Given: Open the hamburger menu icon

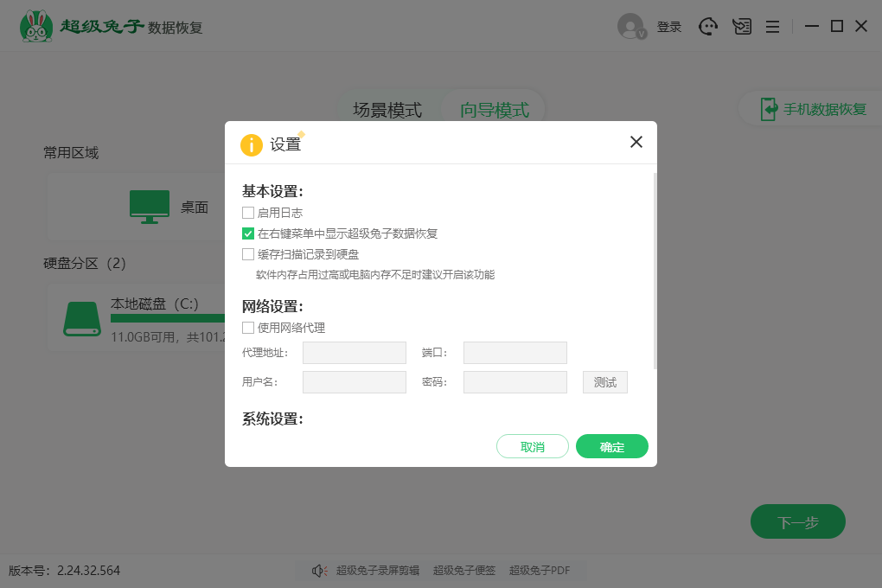Looking at the screenshot, I should tap(773, 27).
